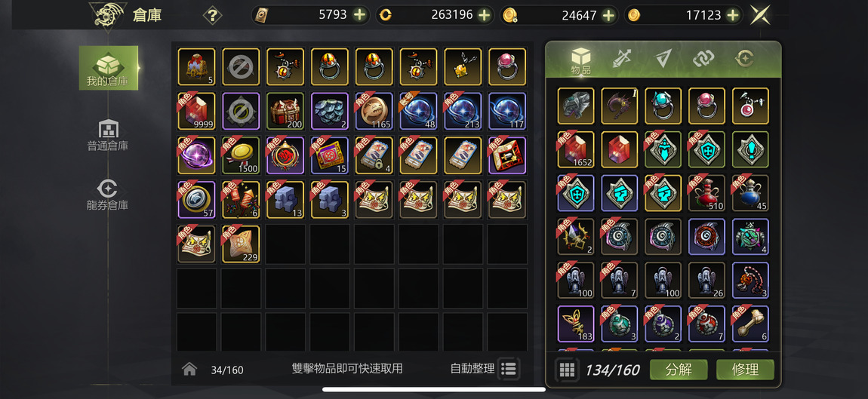Switch to 普通倉庫 tab
The height and width of the screenshot is (399, 868).
108,136
